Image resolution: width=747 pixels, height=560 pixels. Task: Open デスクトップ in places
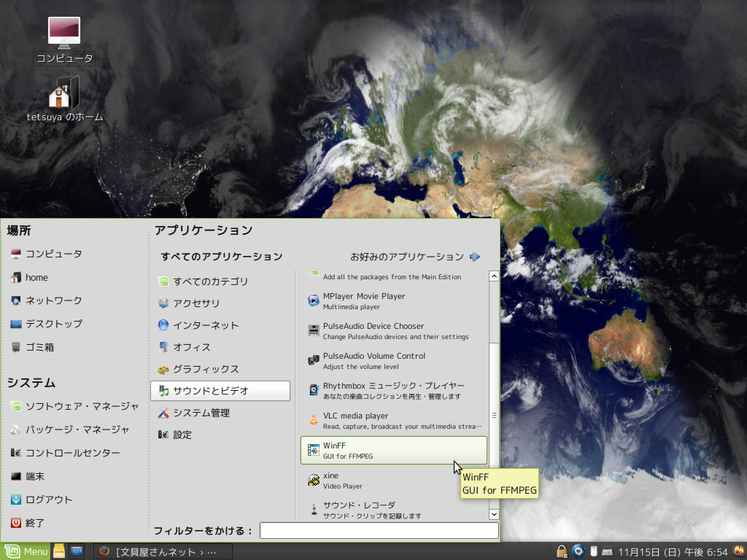point(47,324)
